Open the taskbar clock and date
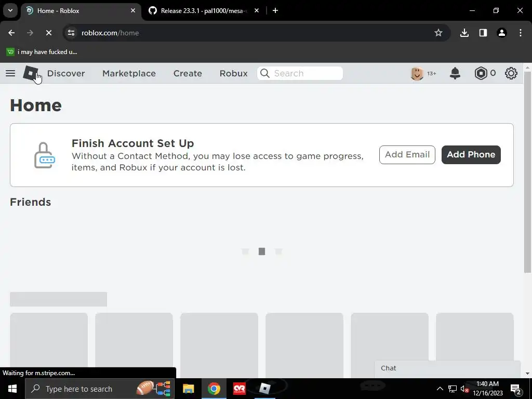The image size is (532, 399). pyautogui.click(x=487, y=389)
